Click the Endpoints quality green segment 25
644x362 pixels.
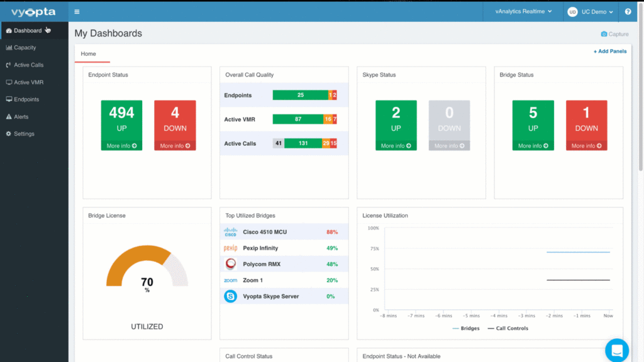[300, 96]
